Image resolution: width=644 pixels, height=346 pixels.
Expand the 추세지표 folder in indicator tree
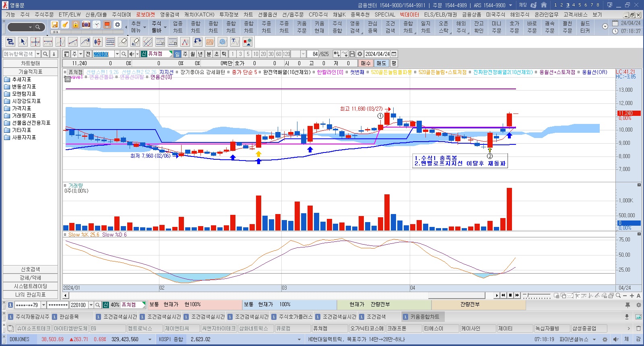coord(21,80)
